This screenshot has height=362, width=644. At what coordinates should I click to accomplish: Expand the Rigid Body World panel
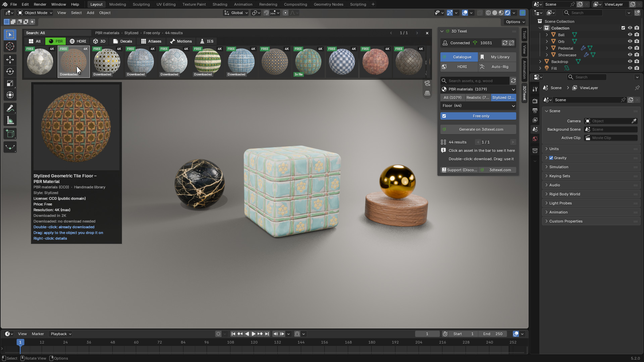click(591, 194)
